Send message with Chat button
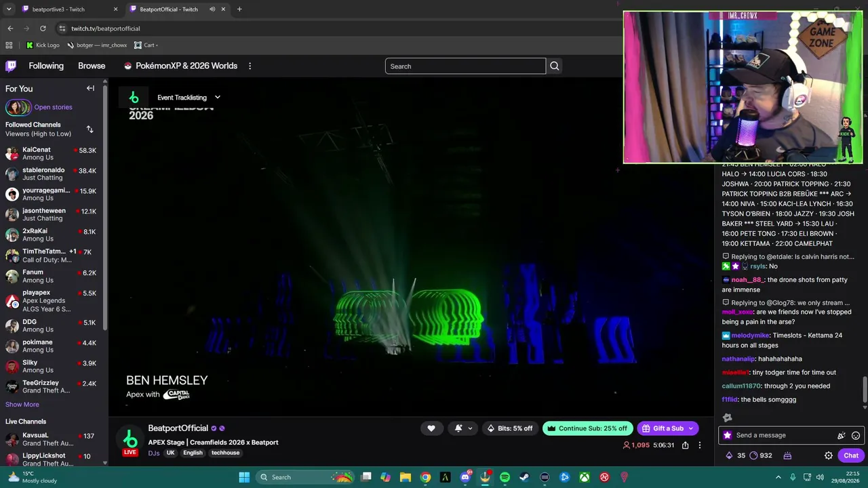Image resolution: width=868 pixels, height=488 pixels. click(x=850, y=455)
